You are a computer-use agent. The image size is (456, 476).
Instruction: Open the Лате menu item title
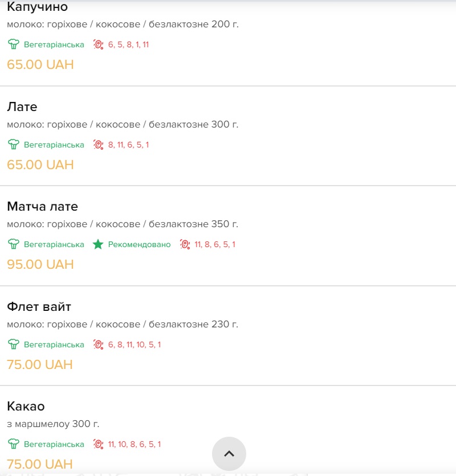pyautogui.click(x=22, y=107)
